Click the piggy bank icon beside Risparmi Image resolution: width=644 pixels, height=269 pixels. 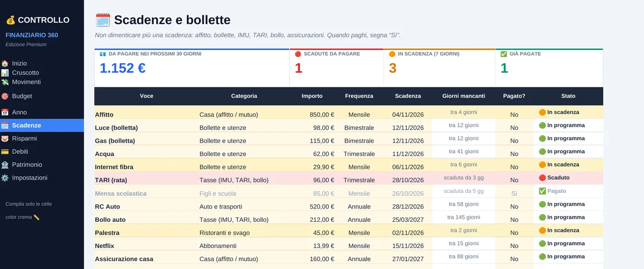5,139
